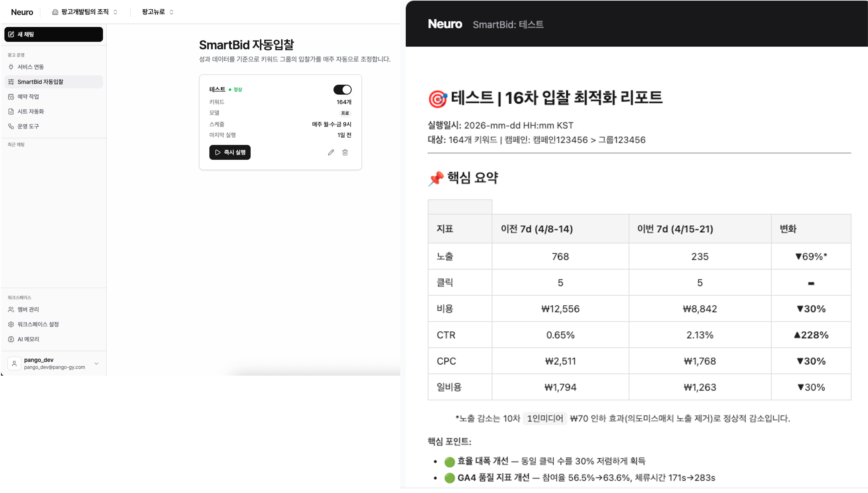Click the calendar-clock icon beside 예약 작업
The height and width of the screenshot is (493, 868).
[x=11, y=97]
